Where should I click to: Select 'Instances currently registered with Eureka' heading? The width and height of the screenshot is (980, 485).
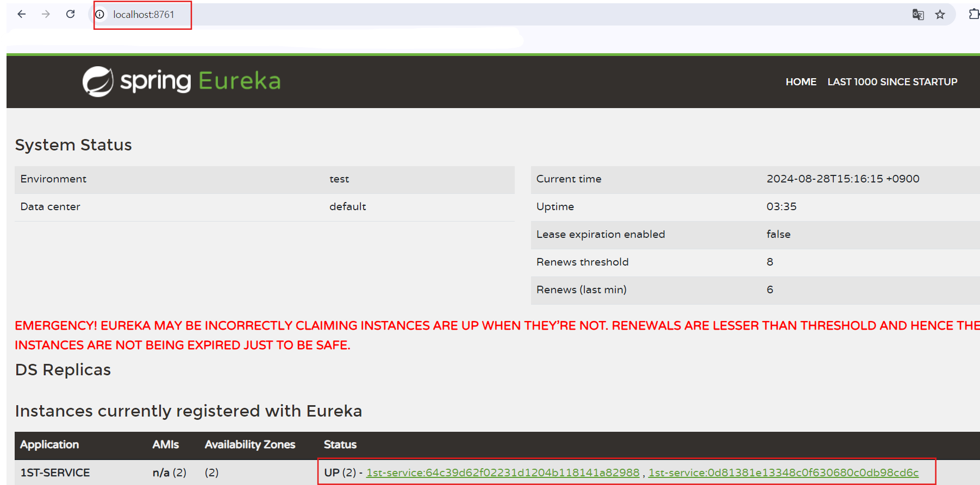189,411
